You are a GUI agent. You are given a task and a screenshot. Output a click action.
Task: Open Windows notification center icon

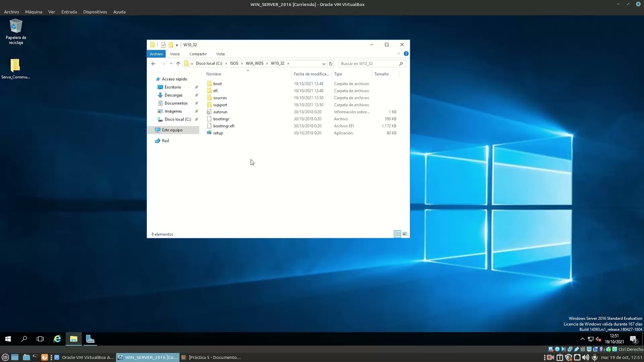click(x=633, y=339)
